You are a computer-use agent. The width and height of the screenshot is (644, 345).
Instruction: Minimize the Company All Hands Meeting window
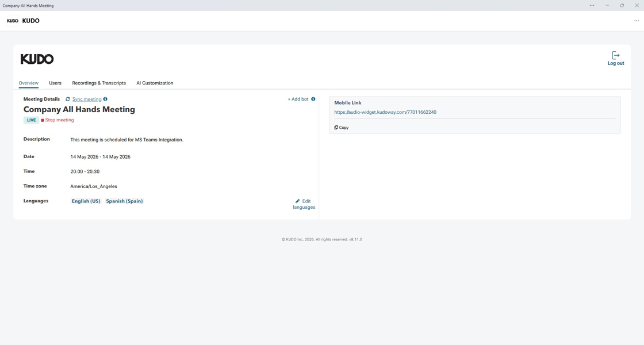pos(607,5)
